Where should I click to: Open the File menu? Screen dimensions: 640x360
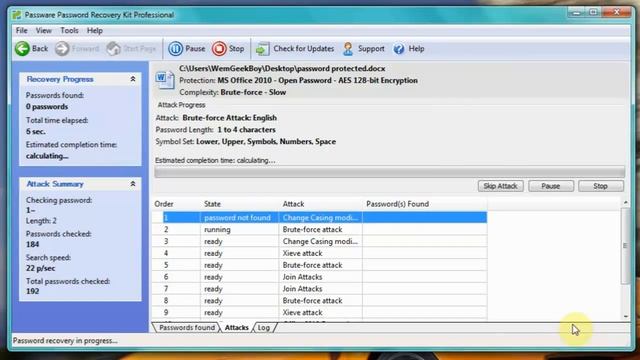[22, 31]
